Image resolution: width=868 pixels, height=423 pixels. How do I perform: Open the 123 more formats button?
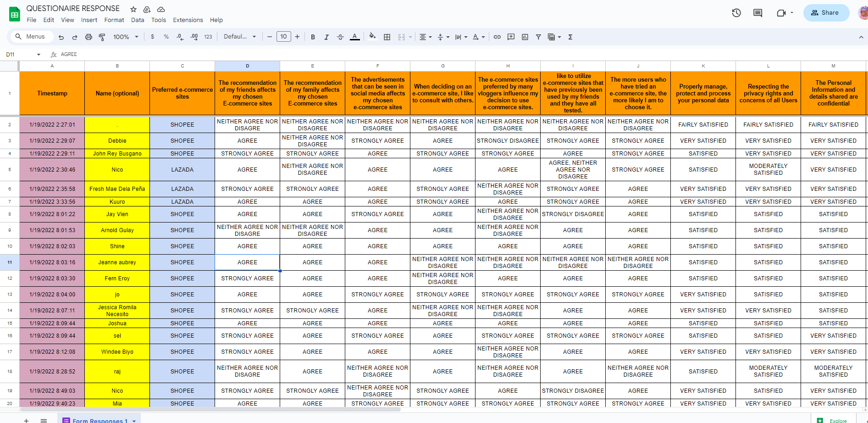(208, 37)
